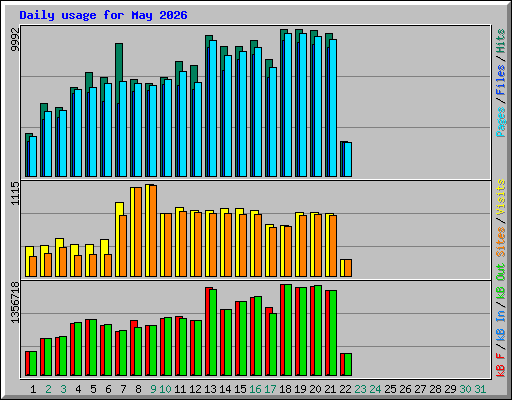Click the cyan pages bar for day 19
The height and width of the screenshot is (400, 512).
tap(303, 105)
